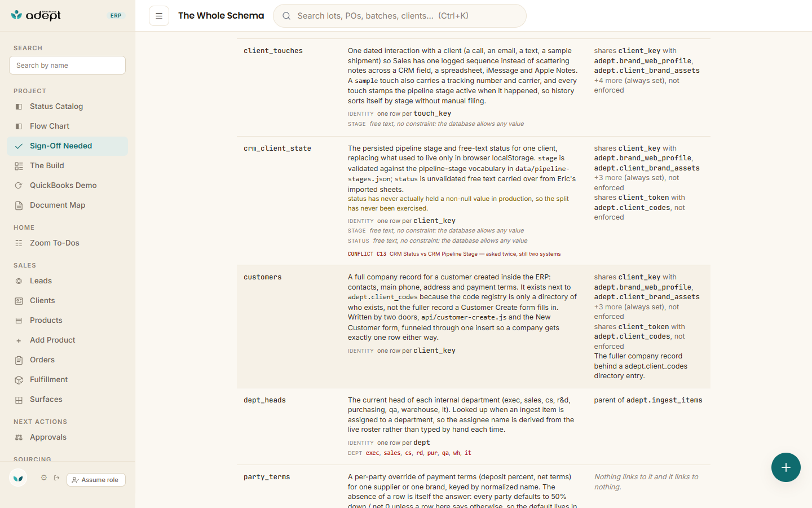
Task: Click the "parent of adept.ingest_items" text
Action: pos(648,400)
